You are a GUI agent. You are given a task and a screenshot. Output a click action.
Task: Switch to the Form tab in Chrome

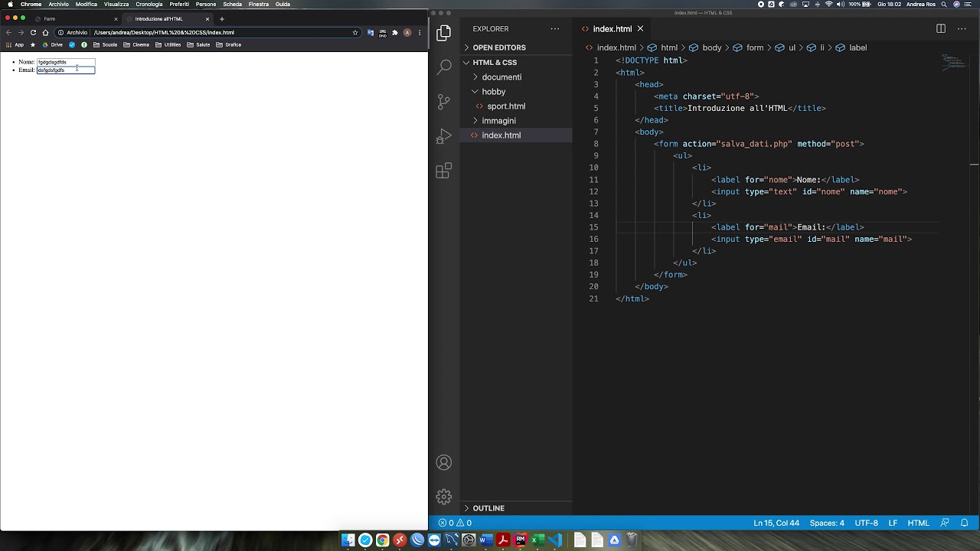click(x=77, y=18)
